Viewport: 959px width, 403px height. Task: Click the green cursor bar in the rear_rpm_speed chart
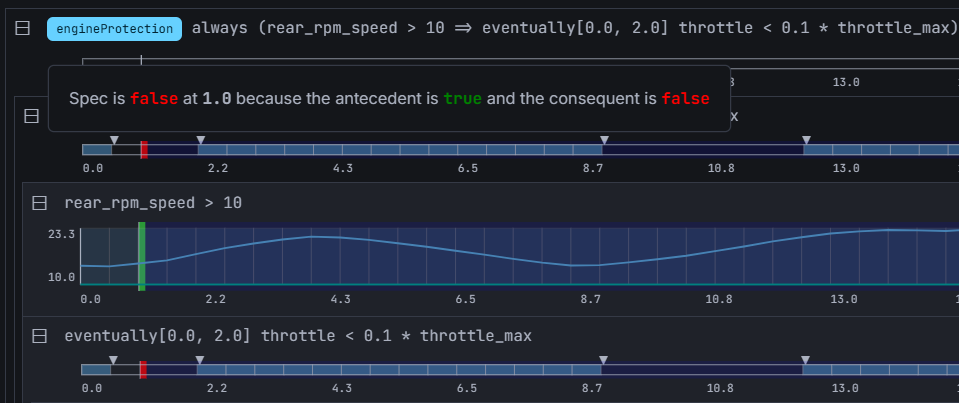(x=141, y=257)
